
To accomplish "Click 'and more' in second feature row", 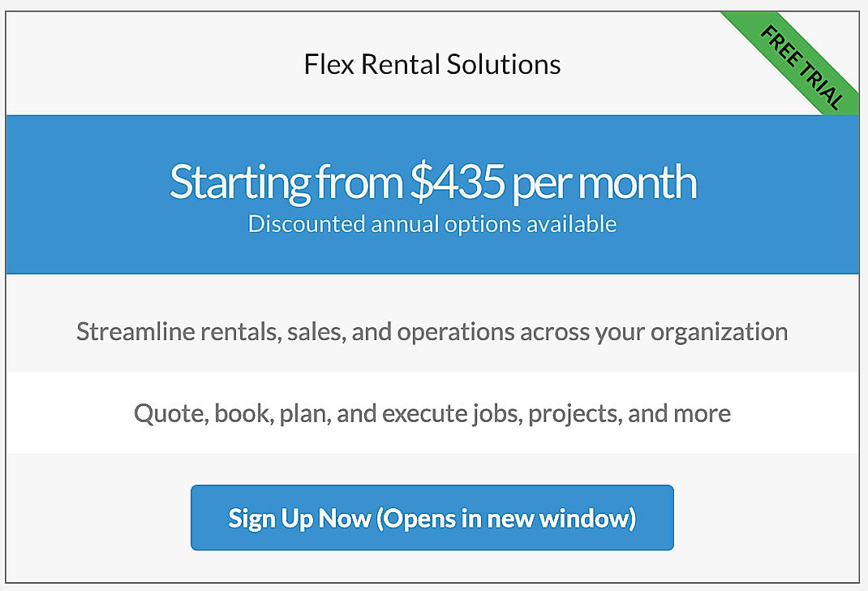I will 680,413.
